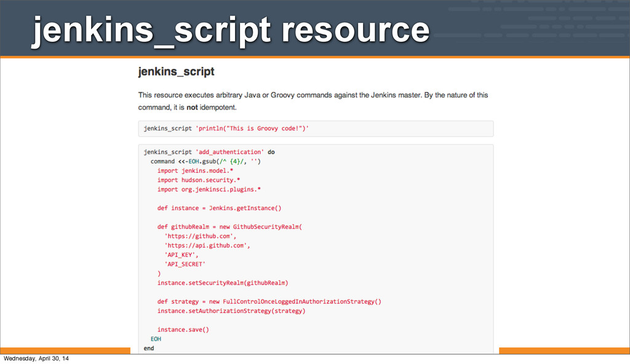Image resolution: width=630 pixels, height=364 pixels.
Task: Click the "import hudson.security.*" line
Action: point(198,180)
